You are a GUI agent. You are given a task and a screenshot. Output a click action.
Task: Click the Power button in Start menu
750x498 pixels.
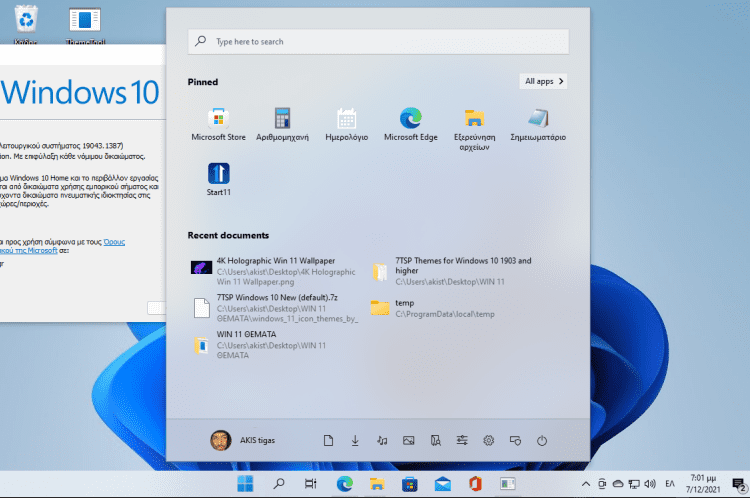point(541,441)
